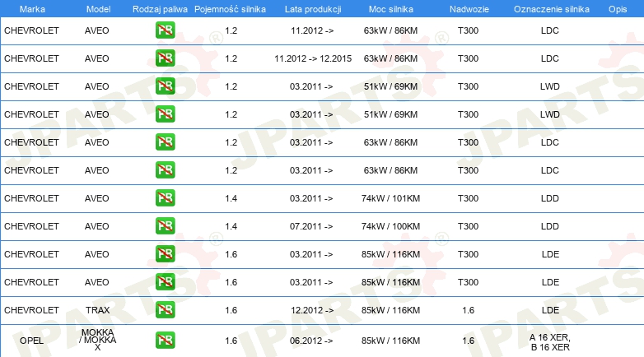Viewport: 644px width, 357px height.
Task: Select LDD engine code in the 07.2011 row
Action: coord(550,226)
